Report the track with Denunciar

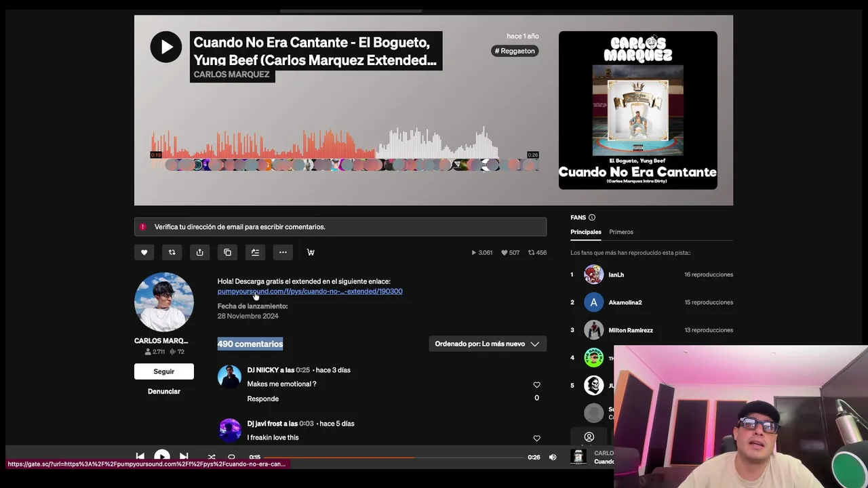coord(164,391)
